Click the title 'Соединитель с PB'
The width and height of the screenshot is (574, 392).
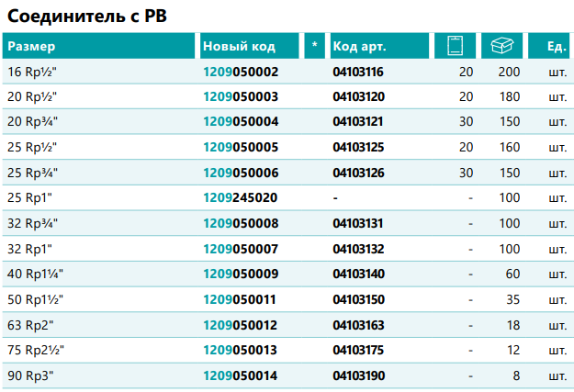pos(87,17)
